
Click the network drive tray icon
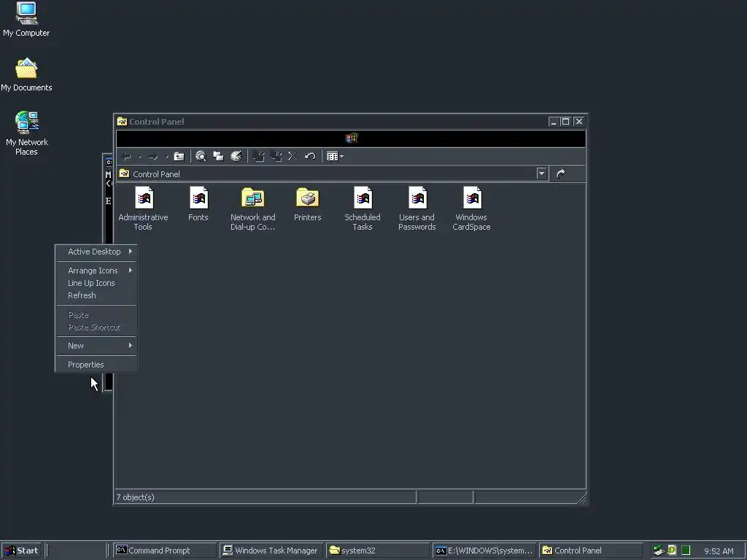[659, 551]
